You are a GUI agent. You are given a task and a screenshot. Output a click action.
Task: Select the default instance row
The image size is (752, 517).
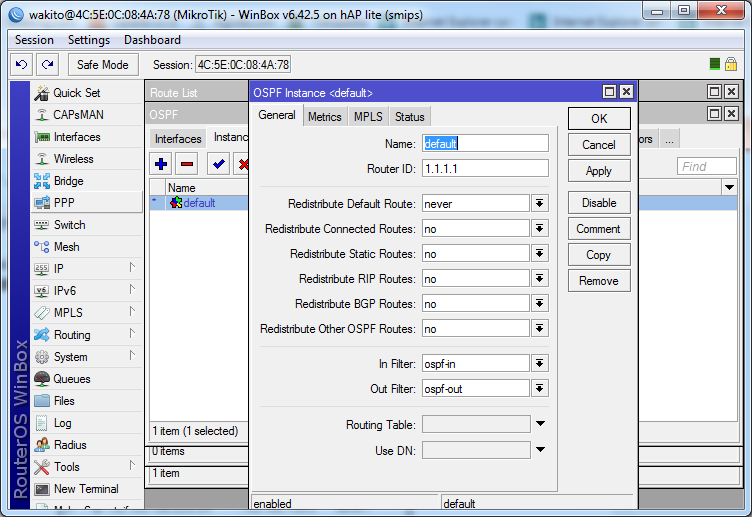point(199,203)
